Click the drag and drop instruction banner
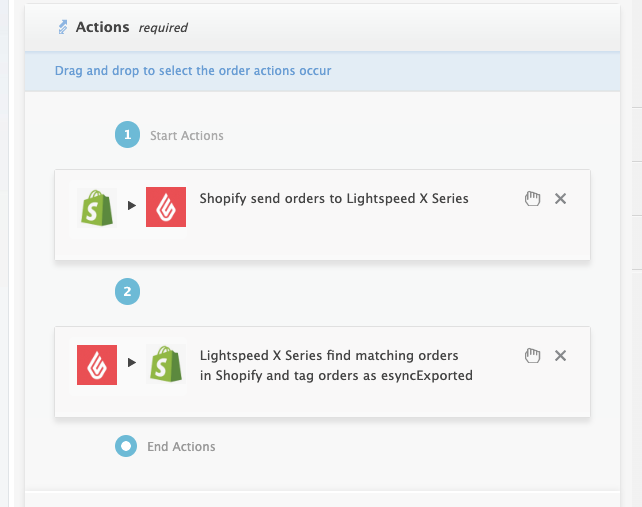This screenshot has width=642, height=507. point(193,71)
